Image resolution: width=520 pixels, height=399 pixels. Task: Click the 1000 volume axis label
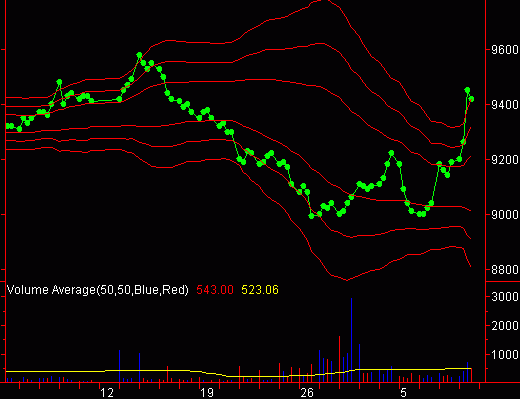(505, 355)
